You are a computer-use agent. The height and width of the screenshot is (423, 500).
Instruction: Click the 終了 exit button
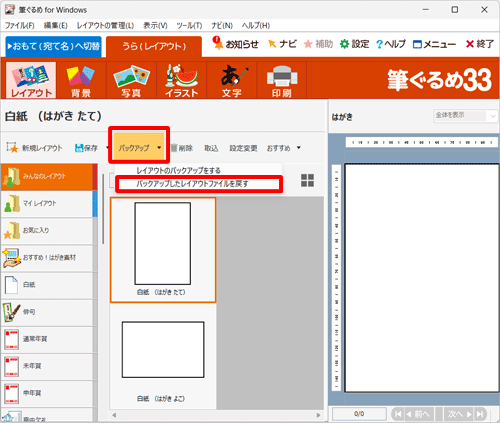(x=479, y=44)
